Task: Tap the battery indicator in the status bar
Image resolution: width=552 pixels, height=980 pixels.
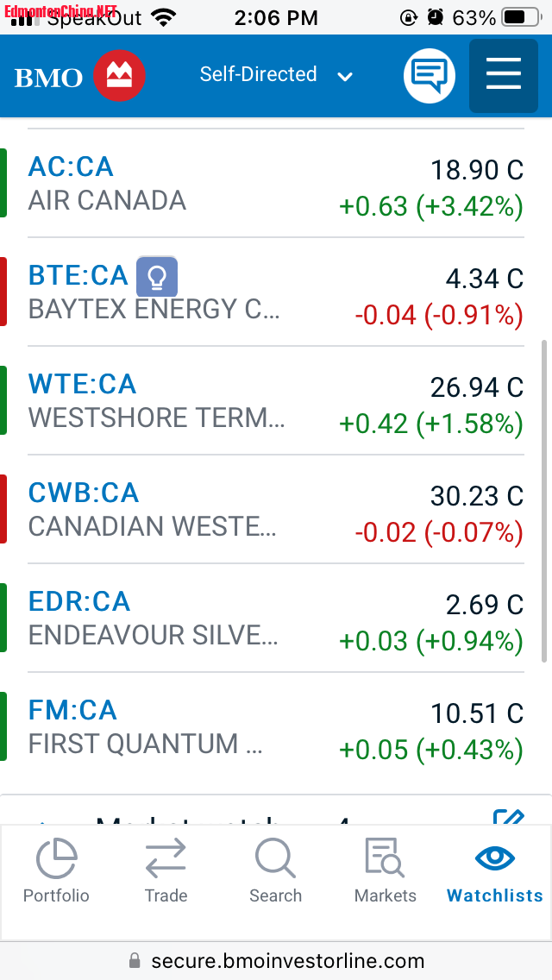Action: (x=518, y=17)
